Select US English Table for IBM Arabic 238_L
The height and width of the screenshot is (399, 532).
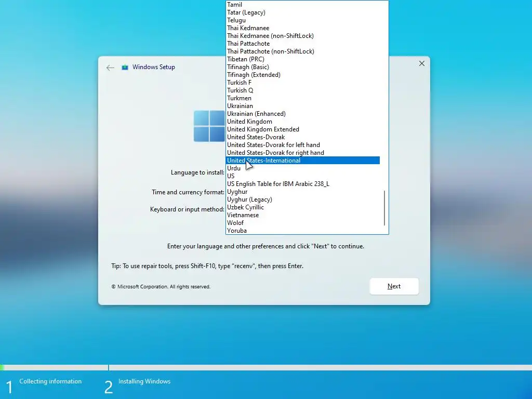[x=303, y=184]
